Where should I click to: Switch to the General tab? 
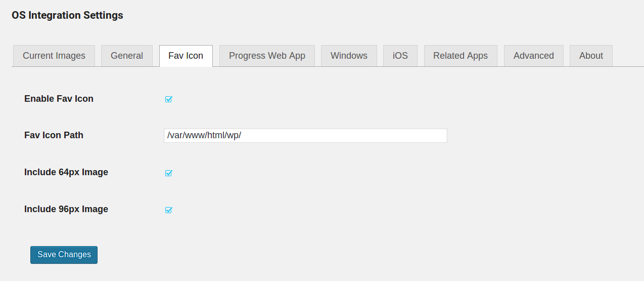(x=127, y=56)
